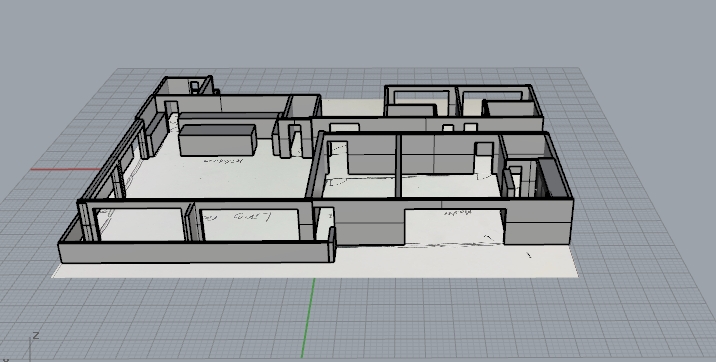Select the large box in left room
This screenshot has height=362, width=716.
(x=217, y=140)
